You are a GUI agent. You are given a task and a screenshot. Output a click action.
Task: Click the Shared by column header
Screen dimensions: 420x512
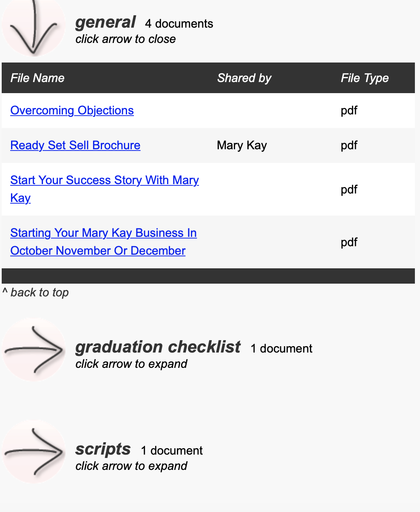[x=244, y=78]
